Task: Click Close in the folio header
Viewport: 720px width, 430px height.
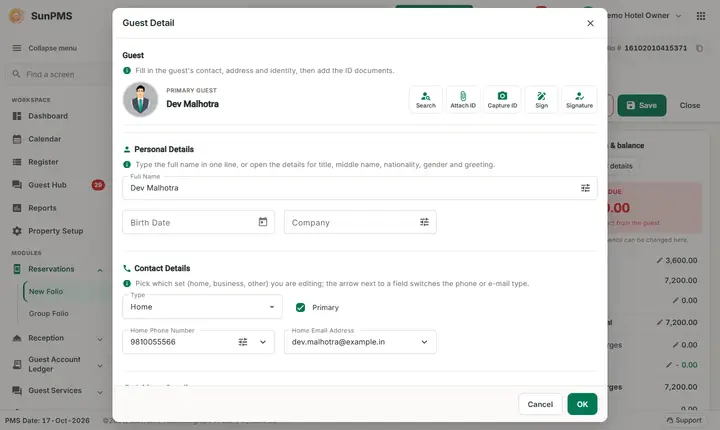Action: click(690, 105)
